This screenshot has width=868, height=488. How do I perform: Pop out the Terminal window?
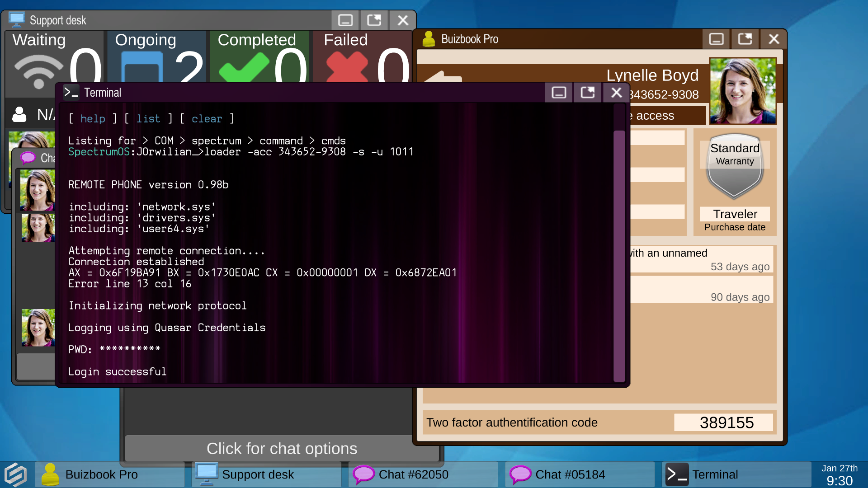(588, 93)
